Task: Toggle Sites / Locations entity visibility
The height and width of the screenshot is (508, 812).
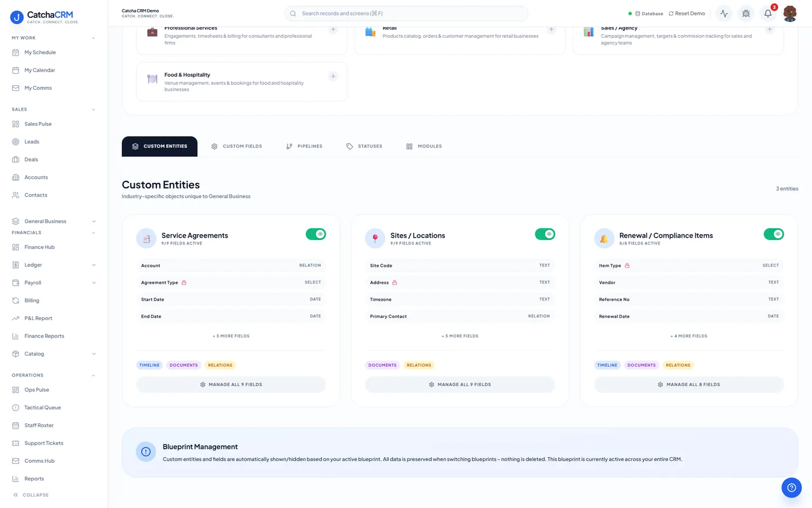Action: [545, 234]
